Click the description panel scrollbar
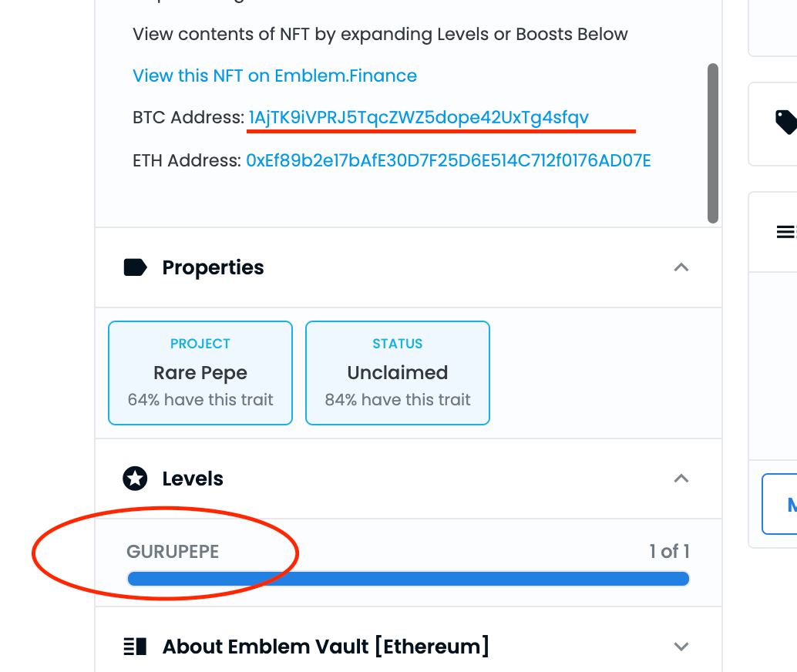Screen dimensions: 797x672 [713, 143]
